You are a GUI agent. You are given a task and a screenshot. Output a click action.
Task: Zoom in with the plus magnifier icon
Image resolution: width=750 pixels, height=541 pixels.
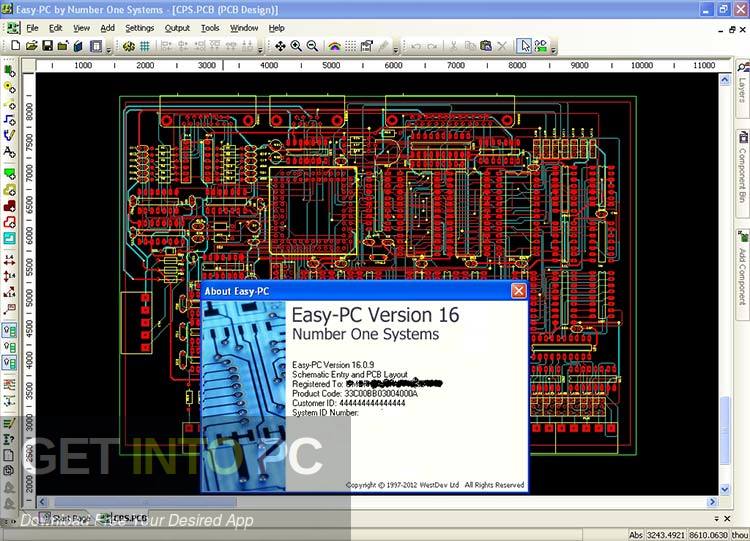tap(296, 46)
